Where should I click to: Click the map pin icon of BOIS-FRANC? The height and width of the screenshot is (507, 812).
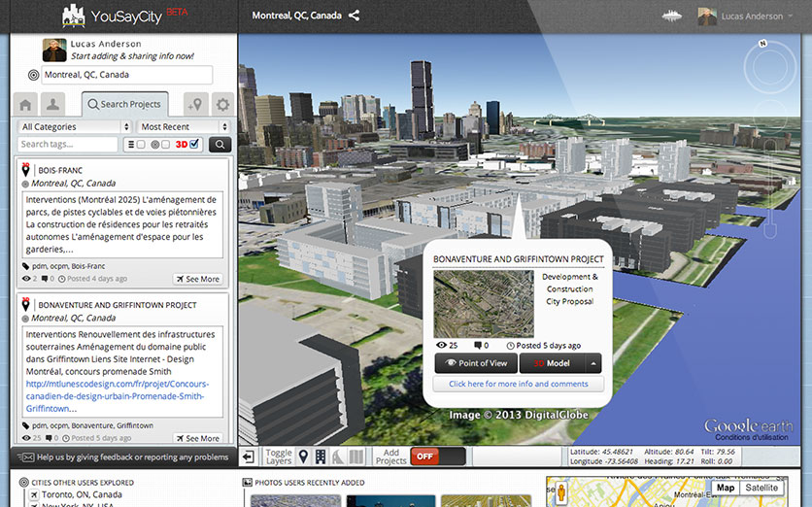25,169
